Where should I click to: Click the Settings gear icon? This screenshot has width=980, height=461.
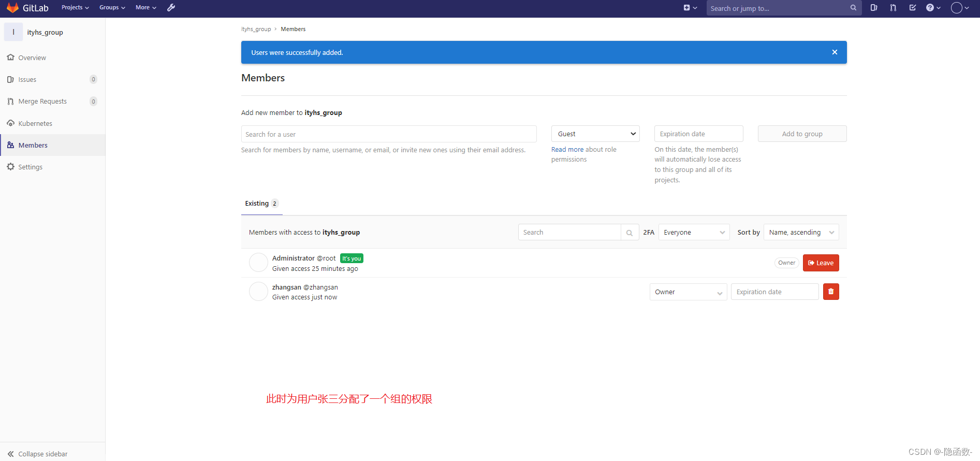click(10, 167)
